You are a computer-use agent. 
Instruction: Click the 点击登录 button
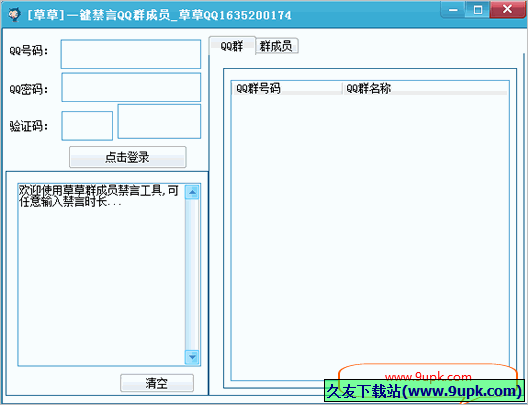[128, 157]
